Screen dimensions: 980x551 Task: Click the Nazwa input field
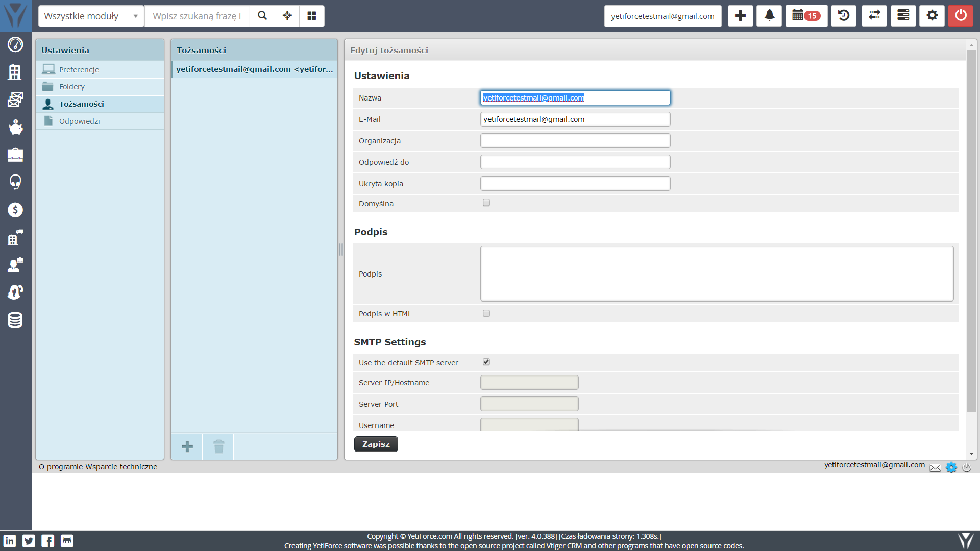[x=575, y=98]
